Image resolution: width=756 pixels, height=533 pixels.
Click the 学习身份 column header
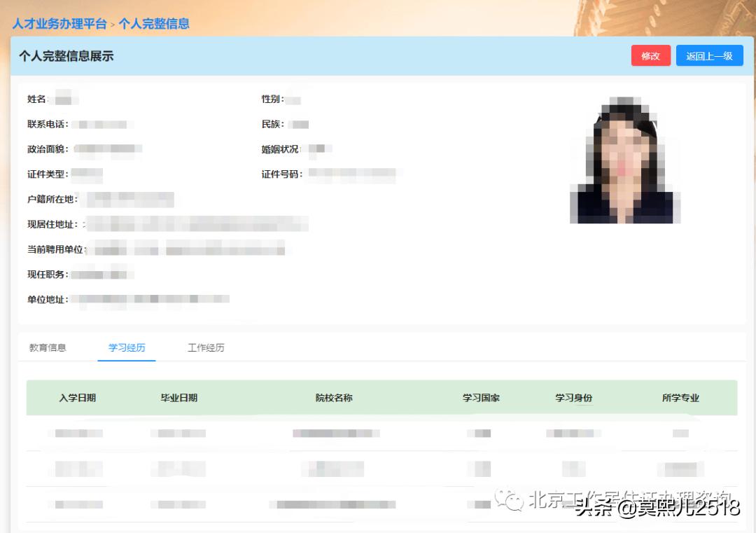[573, 398]
